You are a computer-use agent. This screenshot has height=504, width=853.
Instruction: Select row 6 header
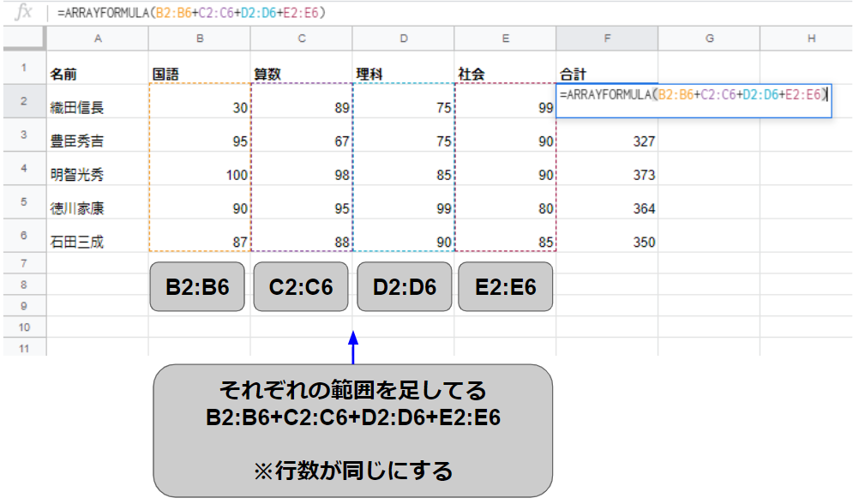point(24,236)
